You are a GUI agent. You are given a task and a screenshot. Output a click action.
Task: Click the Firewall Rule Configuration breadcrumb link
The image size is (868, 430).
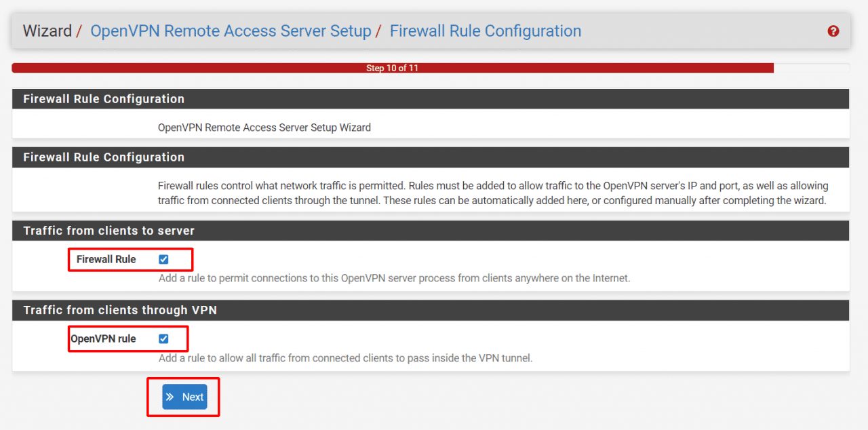point(485,31)
